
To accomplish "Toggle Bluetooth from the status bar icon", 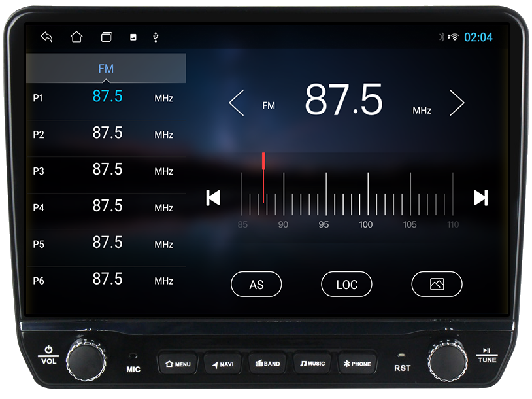I will click(441, 37).
